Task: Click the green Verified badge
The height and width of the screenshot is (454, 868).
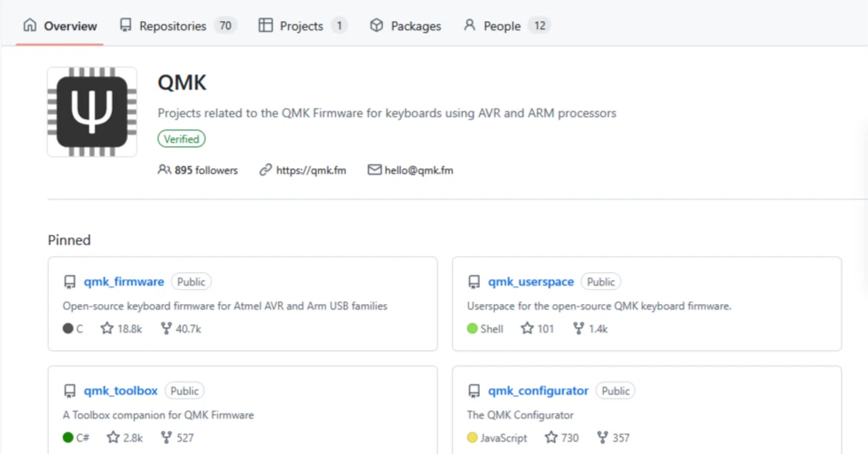Action: [x=182, y=139]
